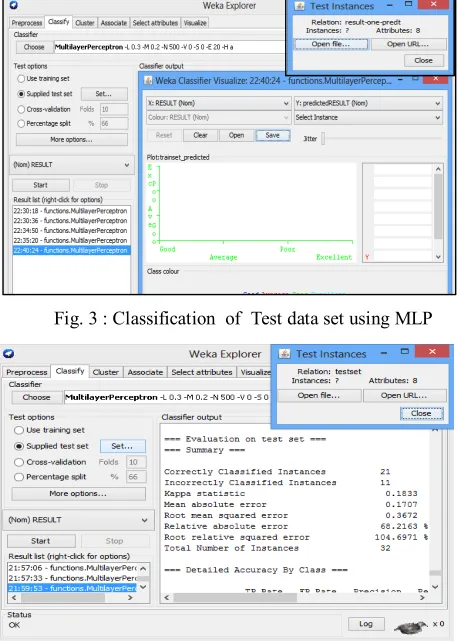
Task: Select Supplied test set in the Explorer with Log button
Action: (x=19, y=446)
